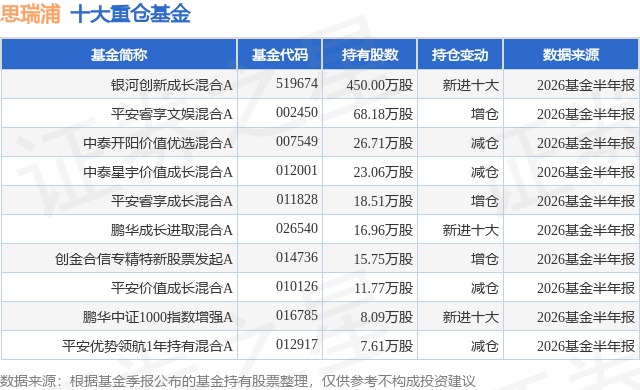Click fund code 519674
The height and width of the screenshot is (390, 640).
click(x=297, y=83)
